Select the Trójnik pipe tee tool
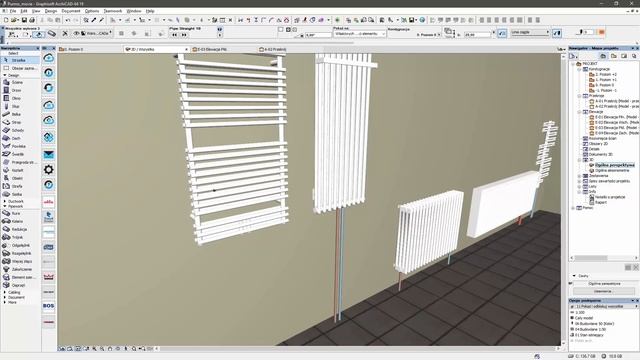The image size is (640, 360). click(x=20, y=237)
